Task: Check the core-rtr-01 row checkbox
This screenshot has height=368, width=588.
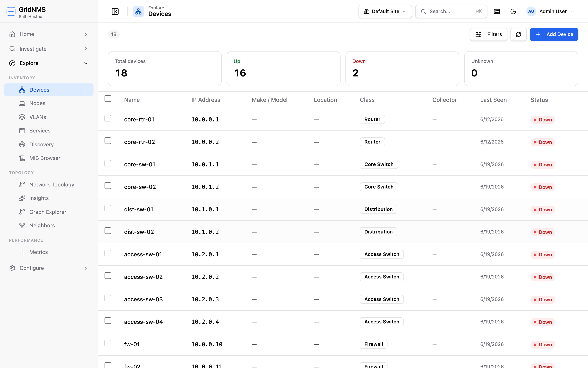Action: [108, 118]
